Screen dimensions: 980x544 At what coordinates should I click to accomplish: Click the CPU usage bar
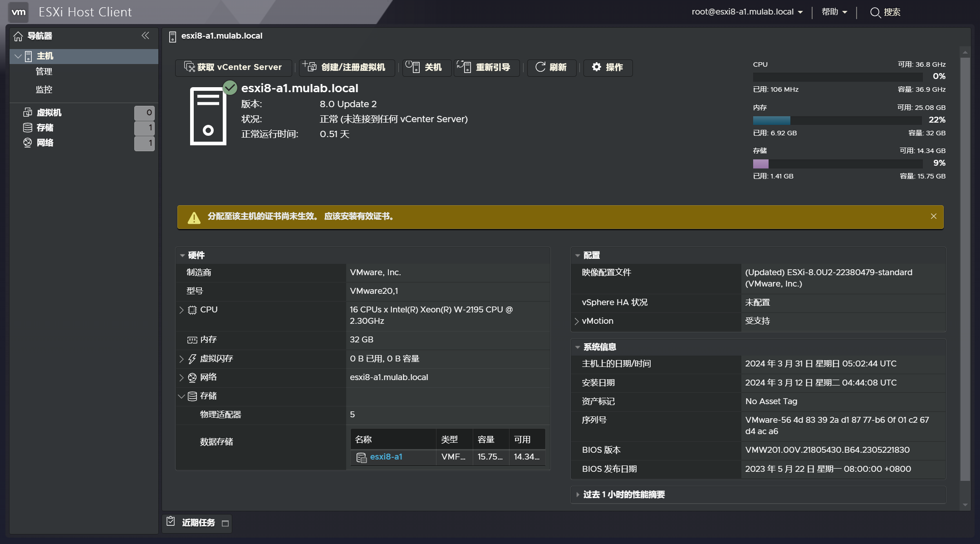pyautogui.click(x=838, y=77)
